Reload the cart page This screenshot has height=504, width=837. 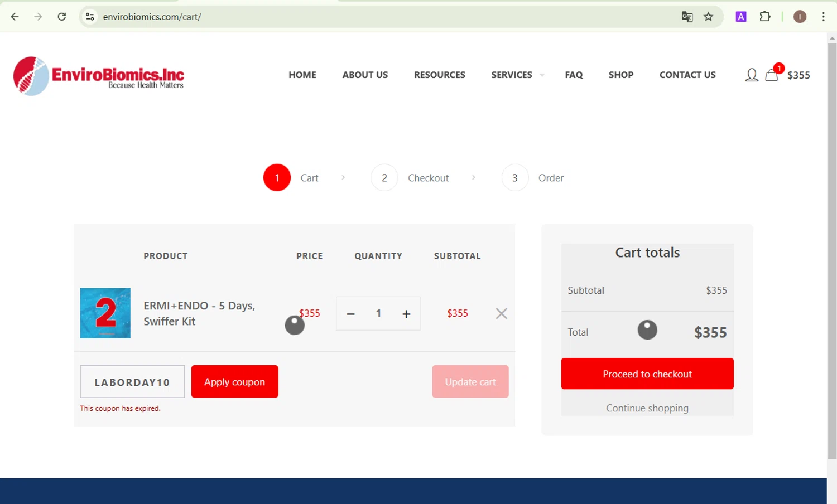[62, 17]
